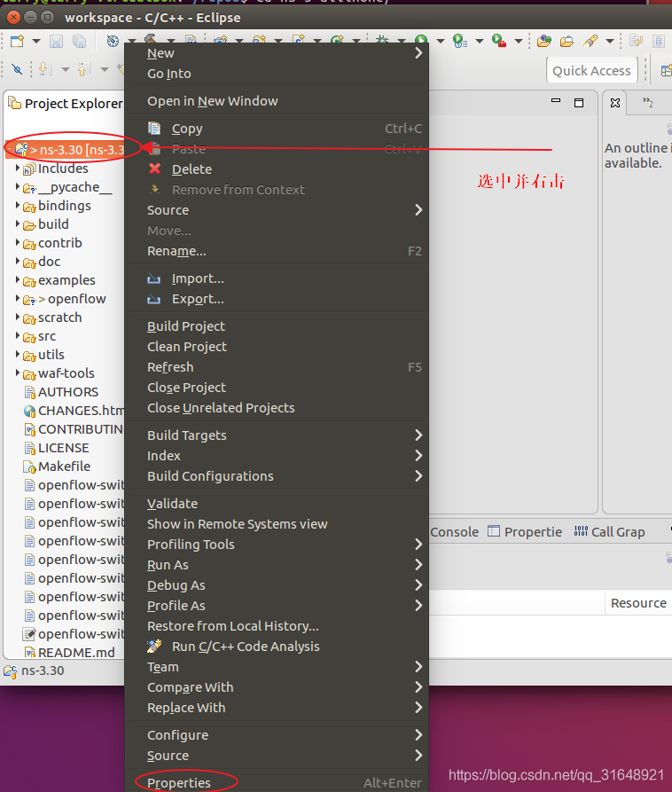
Task: Click the Profile launch toolbar icon
Action: (x=459, y=41)
